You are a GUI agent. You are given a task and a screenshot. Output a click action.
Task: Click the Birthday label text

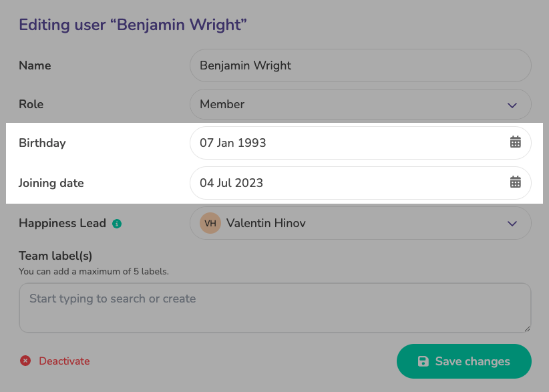(x=42, y=143)
